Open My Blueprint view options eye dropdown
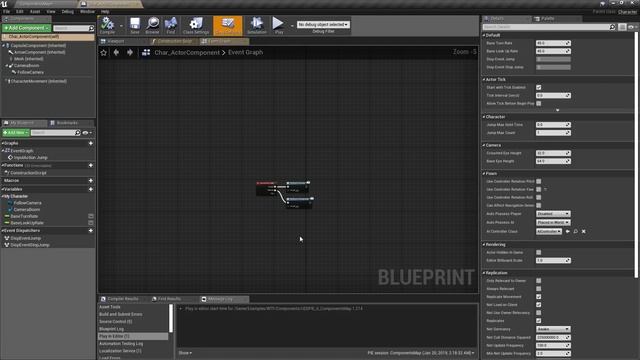The width and height of the screenshot is (640, 360). coord(87,133)
